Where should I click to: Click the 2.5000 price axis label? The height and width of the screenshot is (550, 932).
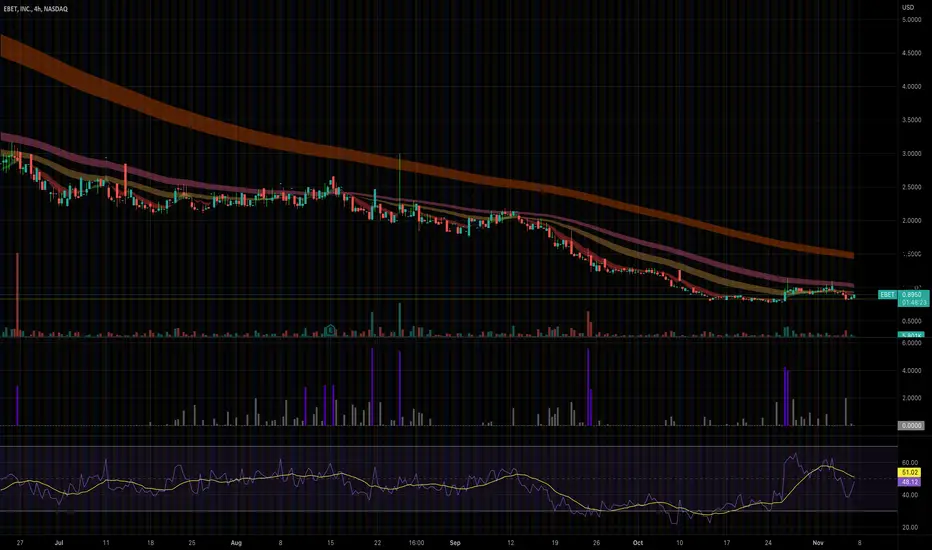(x=911, y=187)
